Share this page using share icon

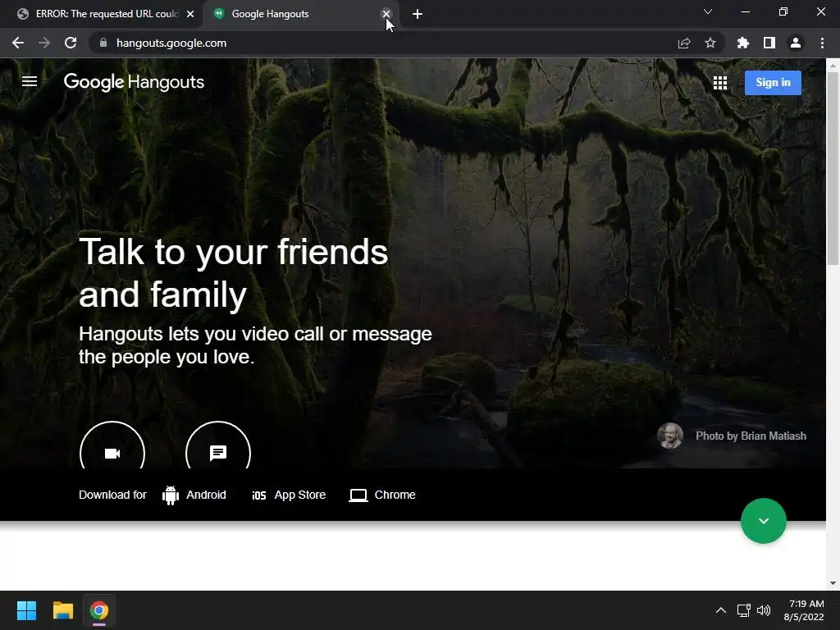pyautogui.click(x=684, y=43)
